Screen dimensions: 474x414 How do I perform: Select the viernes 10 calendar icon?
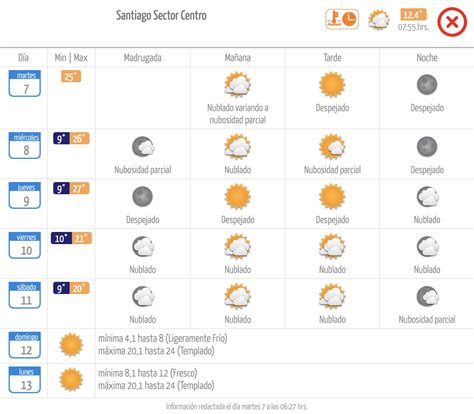point(25,245)
